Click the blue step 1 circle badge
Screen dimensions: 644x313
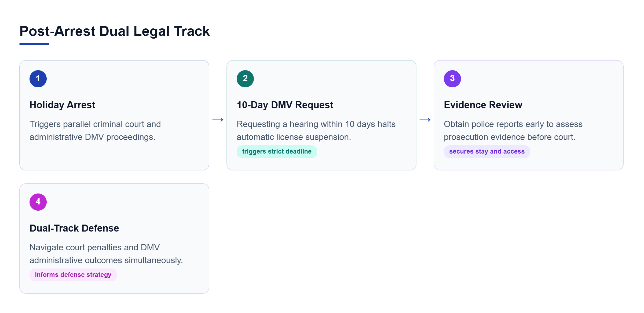coord(38,79)
